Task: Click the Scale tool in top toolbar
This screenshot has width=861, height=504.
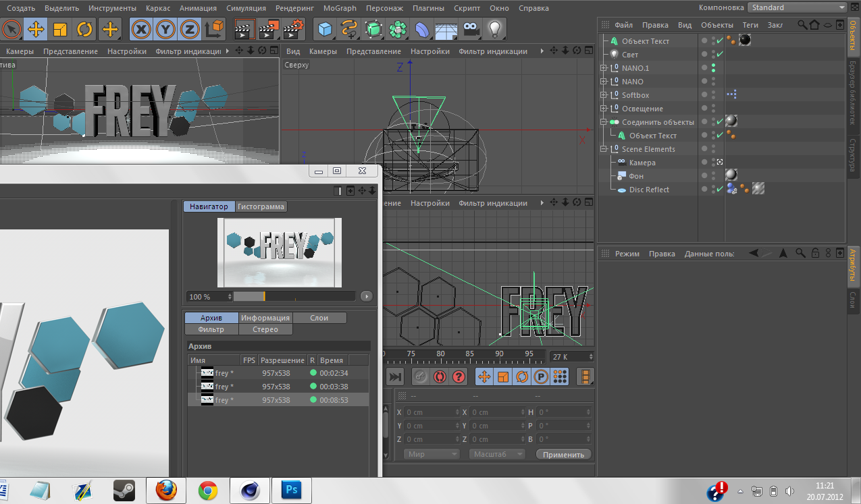Action: point(60,30)
